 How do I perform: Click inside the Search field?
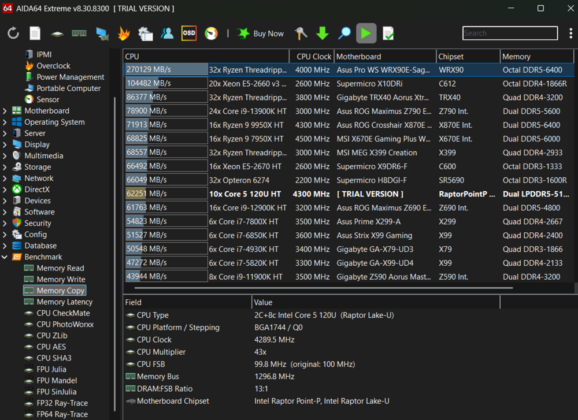[x=510, y=33]
